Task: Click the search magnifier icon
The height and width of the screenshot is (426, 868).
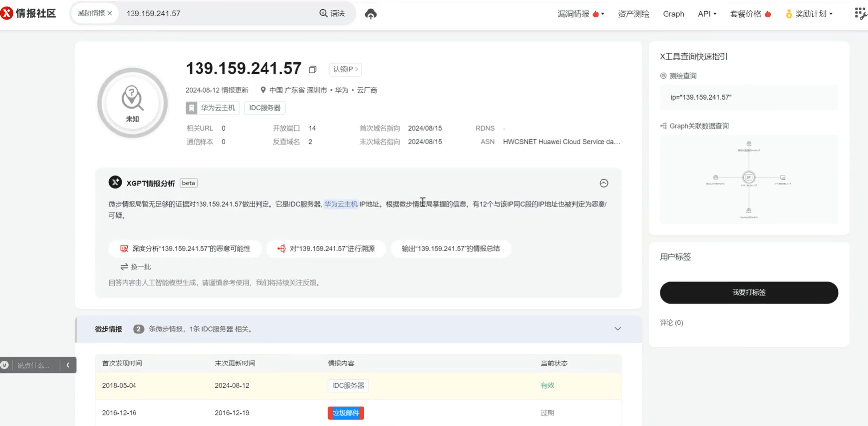Action: [323, 13]
